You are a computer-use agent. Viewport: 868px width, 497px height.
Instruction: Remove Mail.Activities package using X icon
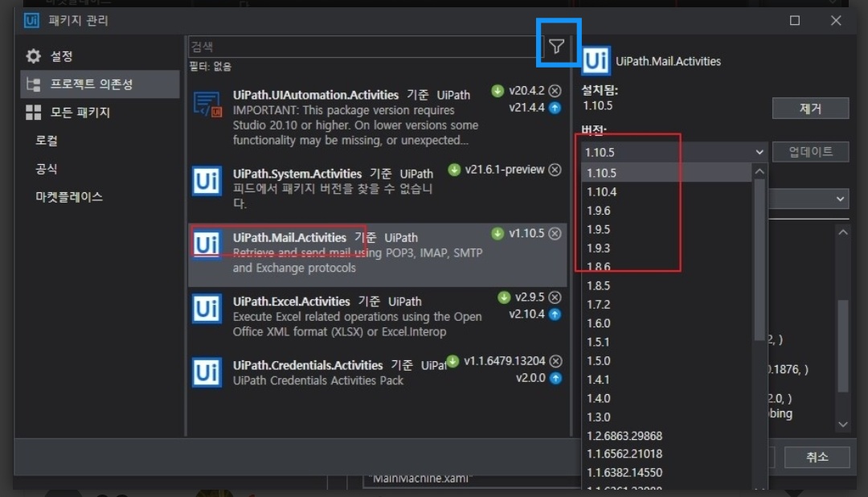click(x=555, y=233)
